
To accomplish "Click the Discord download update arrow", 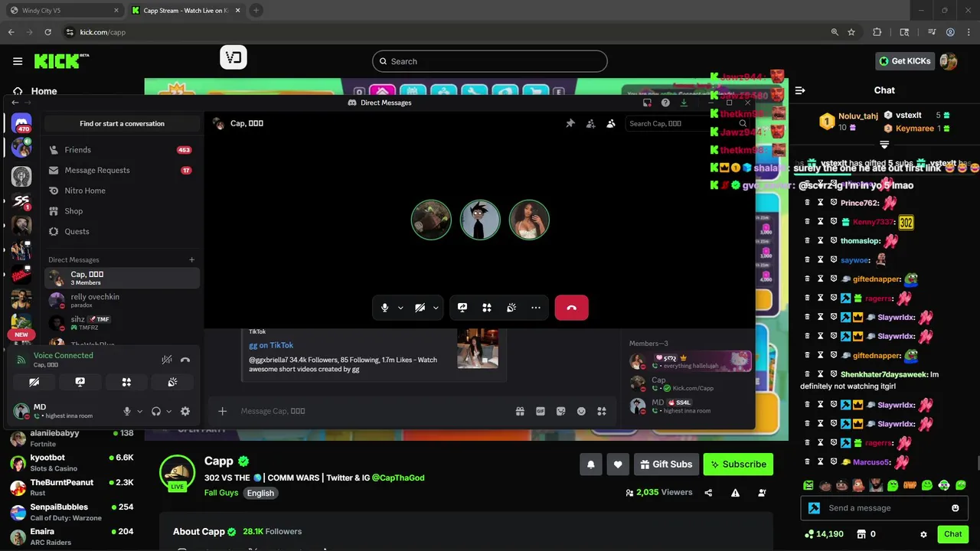I will tap(684, 103).
